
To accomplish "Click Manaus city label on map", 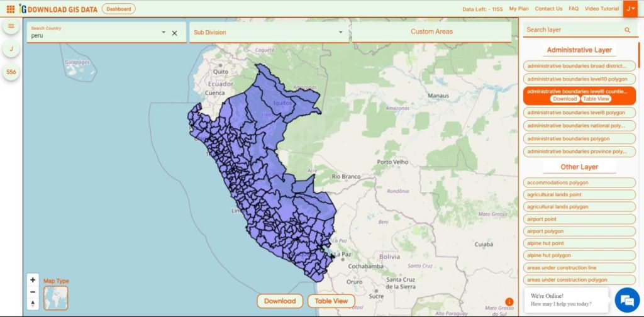I will [x=438, y=96].
